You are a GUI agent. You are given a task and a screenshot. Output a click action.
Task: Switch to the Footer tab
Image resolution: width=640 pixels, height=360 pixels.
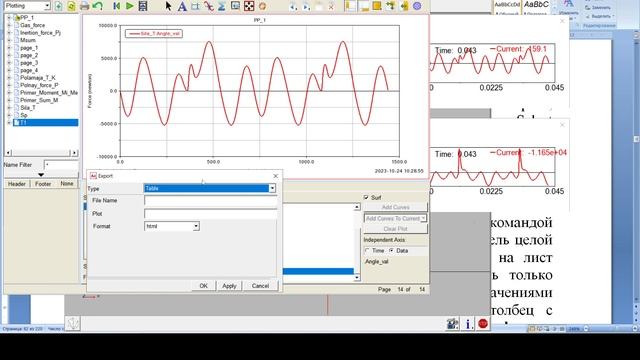click(x=43, y=184)
